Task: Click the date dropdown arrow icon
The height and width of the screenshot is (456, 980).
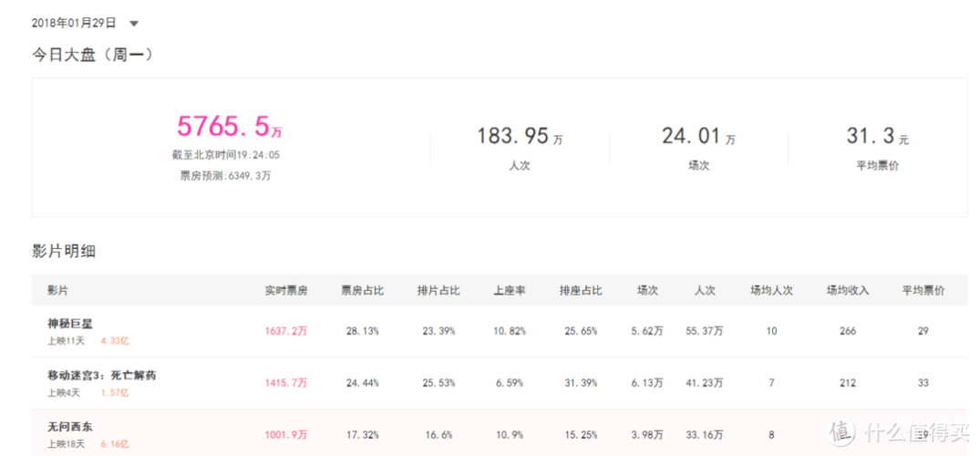Action: coord(134,24)
